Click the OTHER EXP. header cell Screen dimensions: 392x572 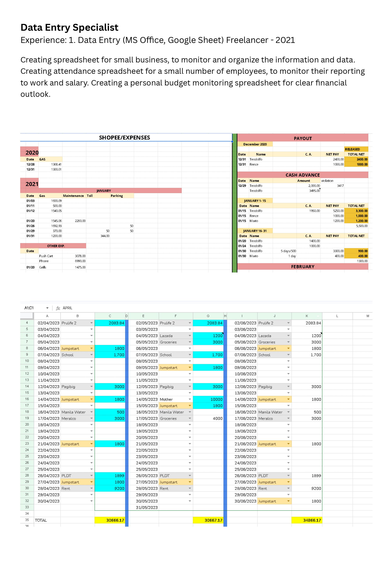[x=53, y=246]
